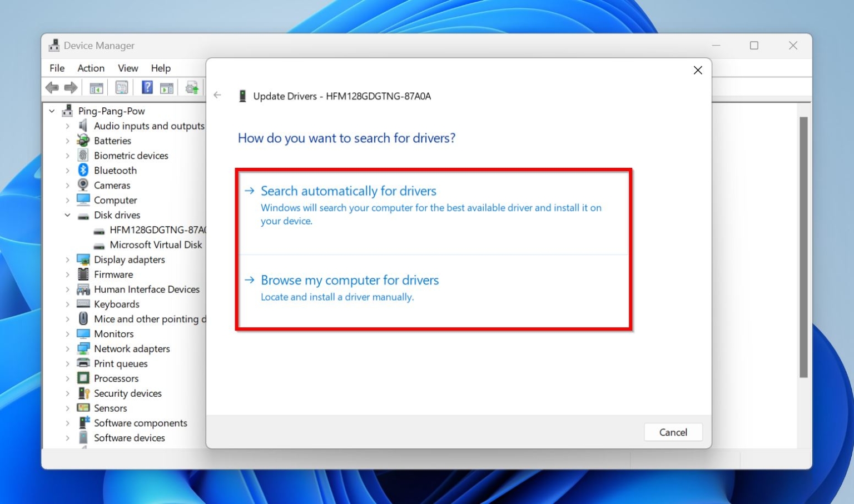This screenshot has height=504, width=854.
Task: Click the Show/Hide Console Tree toolbar icon
Action: pyautogui.click(x=96, y=87)
